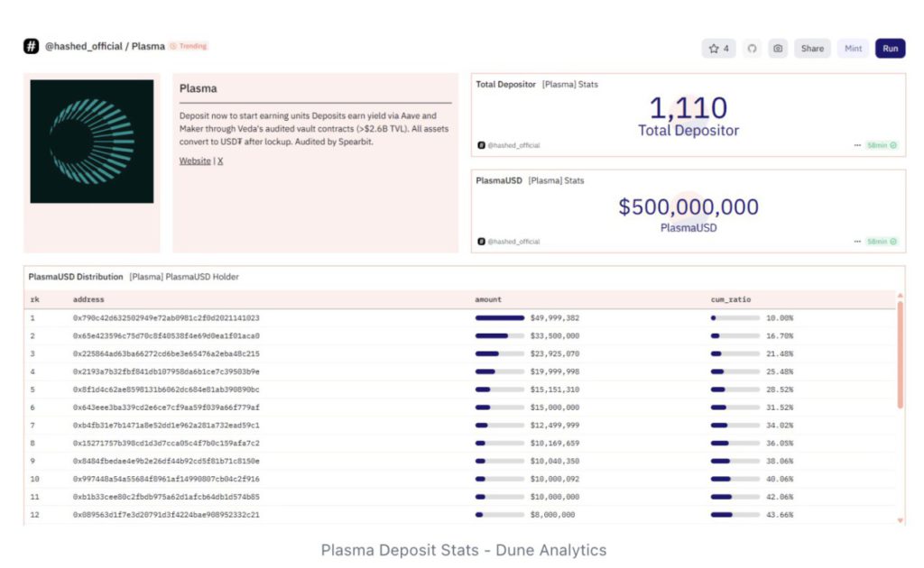Viewport: 924px width, 568px height.
Task: Click the $8,000,000 amount cell
Action: [553, 515]
